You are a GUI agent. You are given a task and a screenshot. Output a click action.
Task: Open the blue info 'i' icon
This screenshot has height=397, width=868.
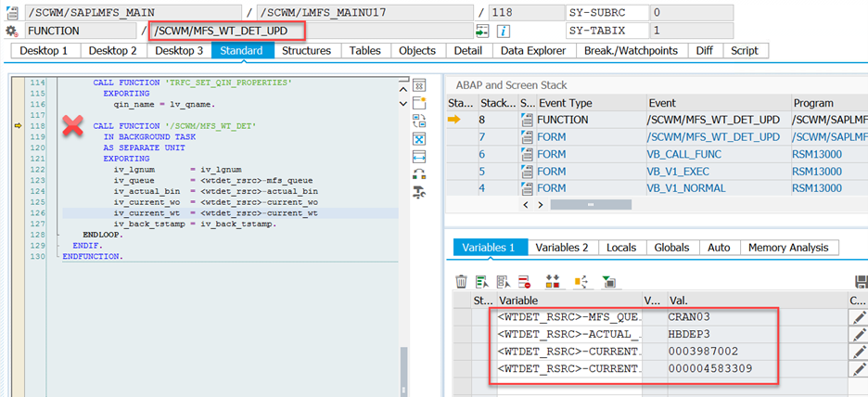coord(503,32)
